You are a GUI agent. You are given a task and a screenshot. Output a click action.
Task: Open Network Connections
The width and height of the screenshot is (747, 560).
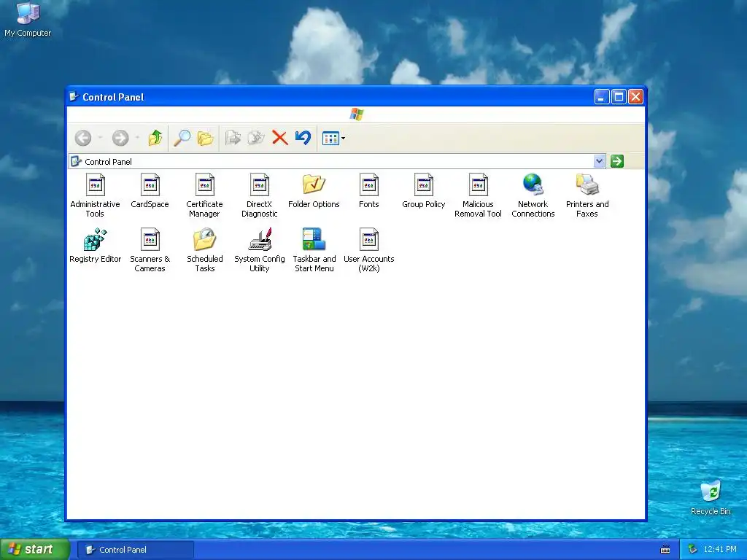point(533,195)
